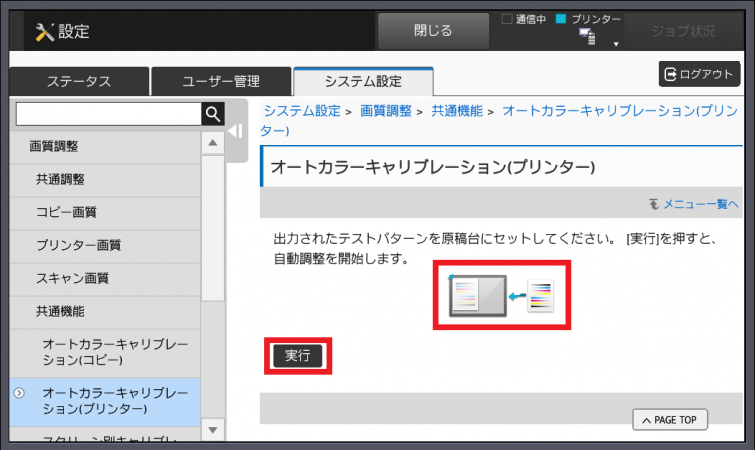Select the システム設定 tab

[x=362, y=82]
